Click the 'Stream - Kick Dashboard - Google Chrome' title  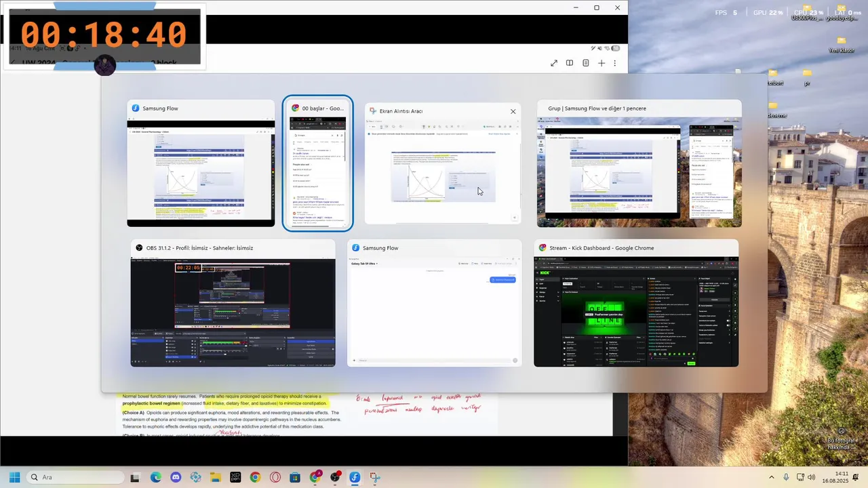tap(601, 248)
